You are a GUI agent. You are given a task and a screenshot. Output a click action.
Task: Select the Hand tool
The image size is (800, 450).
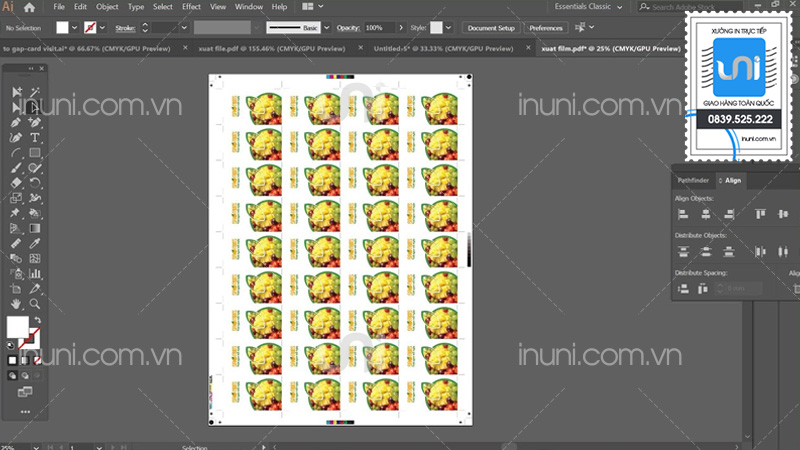[17, 302]
